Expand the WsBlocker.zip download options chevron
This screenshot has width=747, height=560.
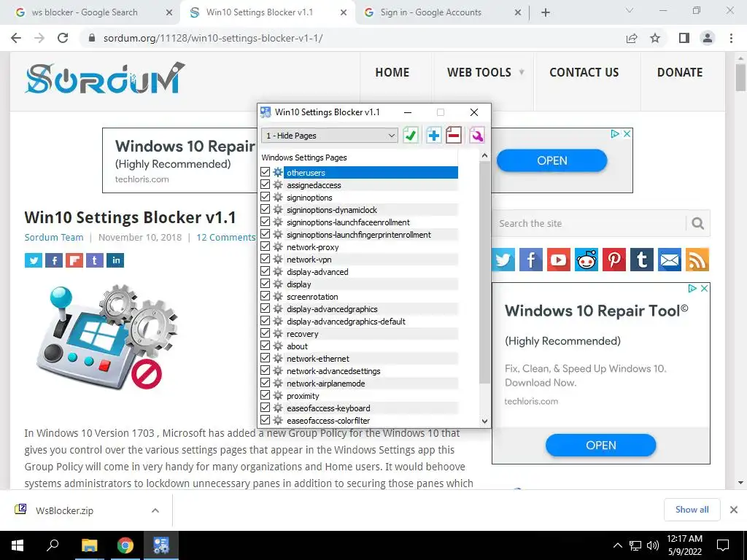tap(155, 510)
